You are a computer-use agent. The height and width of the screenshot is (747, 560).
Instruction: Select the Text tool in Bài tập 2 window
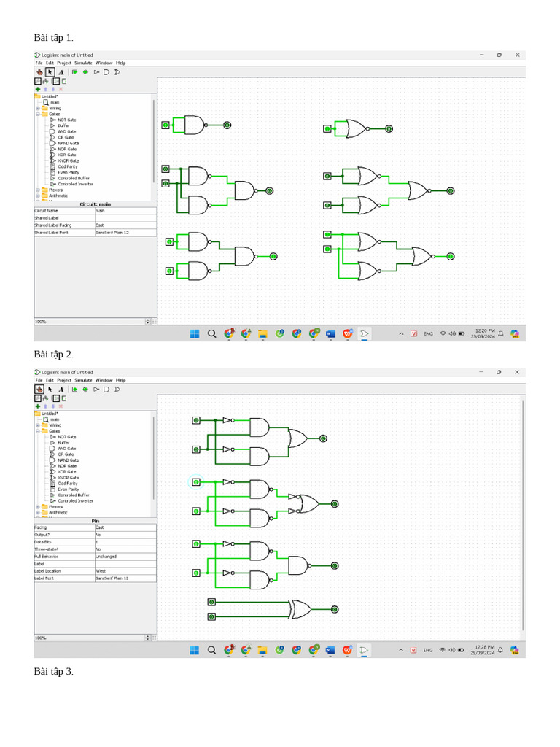click(x=61, y=390)
